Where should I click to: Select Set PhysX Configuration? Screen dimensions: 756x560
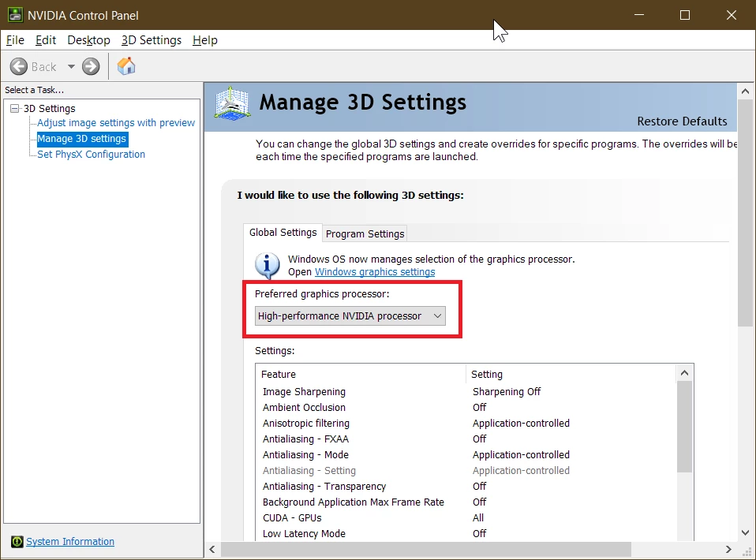91,155
